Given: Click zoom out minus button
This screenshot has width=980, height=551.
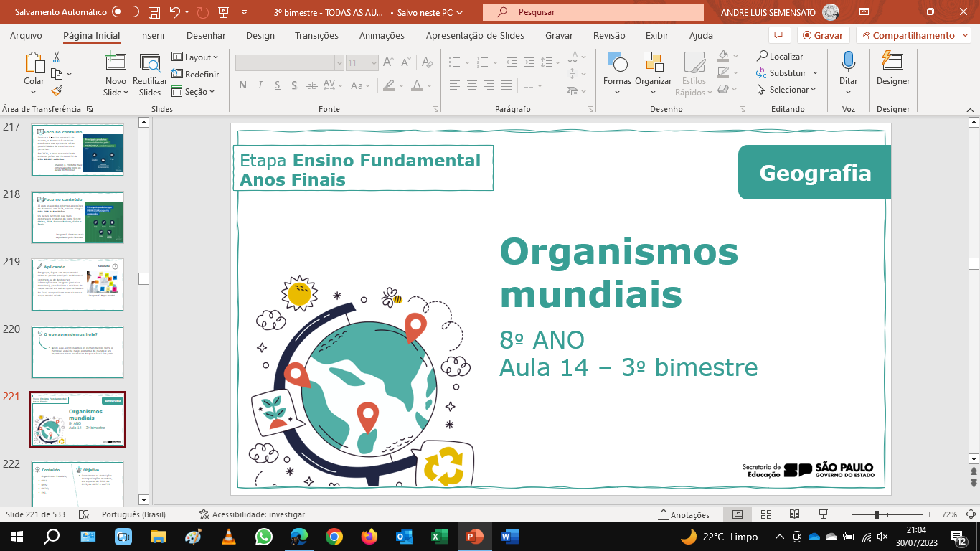Looking at the screenshot, I should (847, 514).
